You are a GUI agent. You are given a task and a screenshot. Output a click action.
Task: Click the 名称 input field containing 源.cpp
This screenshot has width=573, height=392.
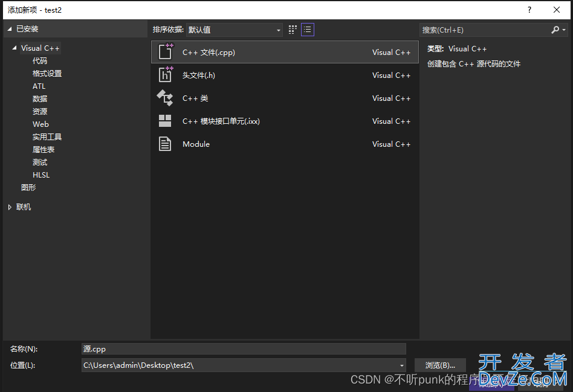click(x=244, y=349)
